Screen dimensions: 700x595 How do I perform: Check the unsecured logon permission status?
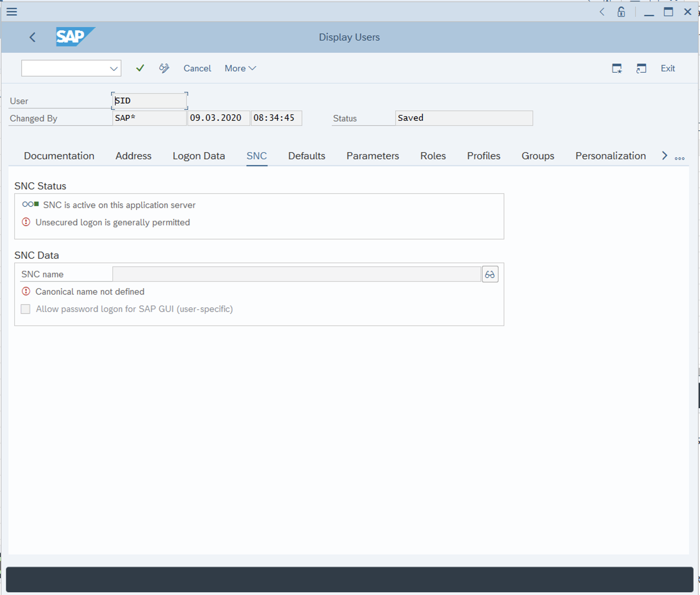(x=113, y=222)
